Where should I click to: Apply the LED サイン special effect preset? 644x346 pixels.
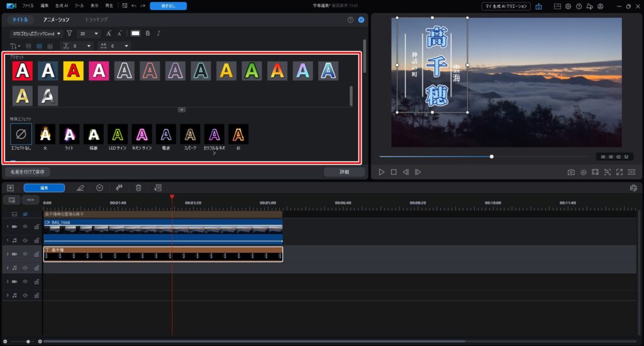point(118,134)
